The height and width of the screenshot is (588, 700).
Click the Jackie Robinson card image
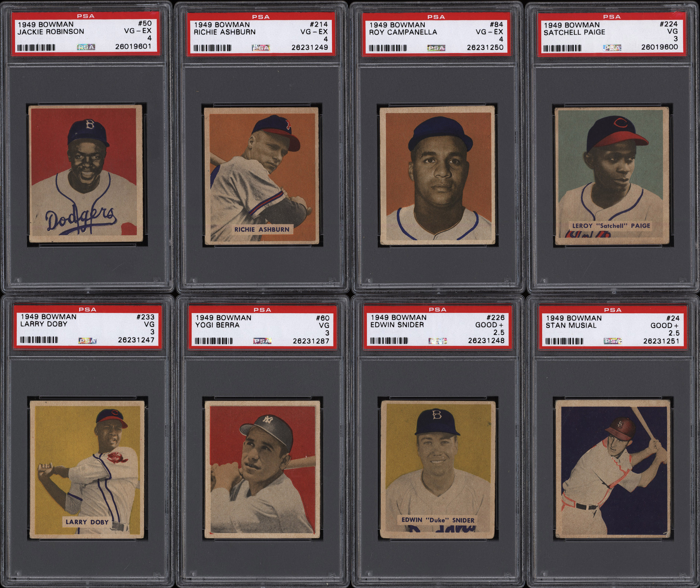(86, 174)
